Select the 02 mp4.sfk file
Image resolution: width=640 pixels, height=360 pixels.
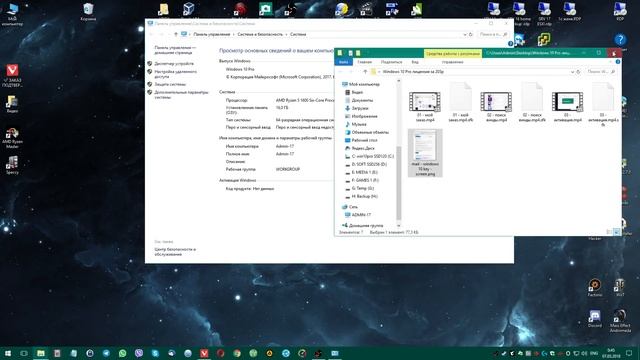[532, 103]
